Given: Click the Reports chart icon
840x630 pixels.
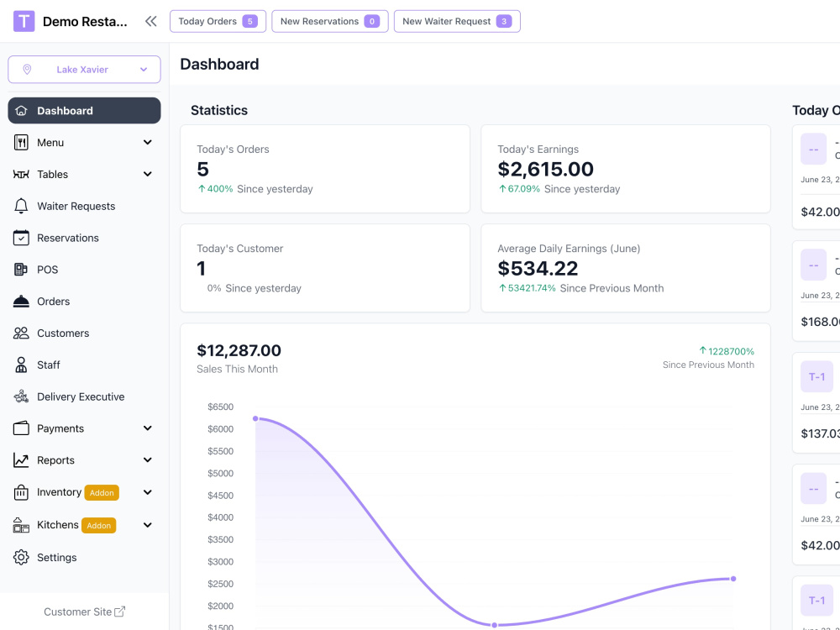Looking at the screenshot, I should coord(21,460).
